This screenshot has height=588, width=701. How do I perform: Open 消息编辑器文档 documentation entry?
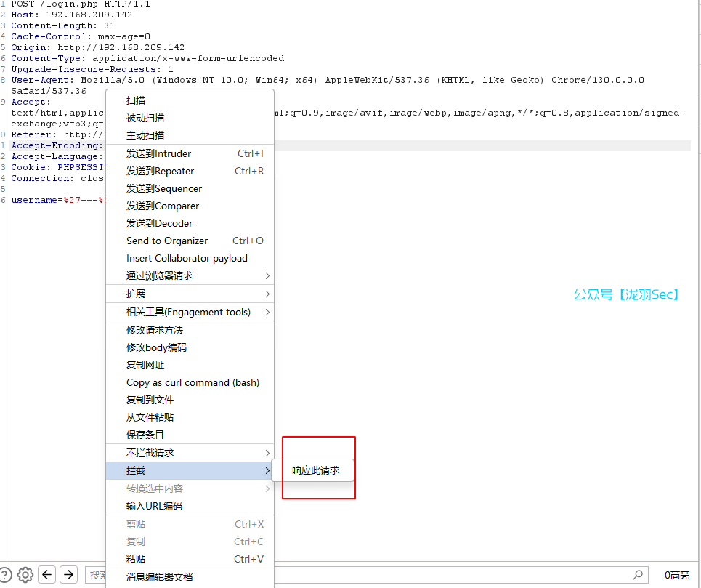click(160, 578)
